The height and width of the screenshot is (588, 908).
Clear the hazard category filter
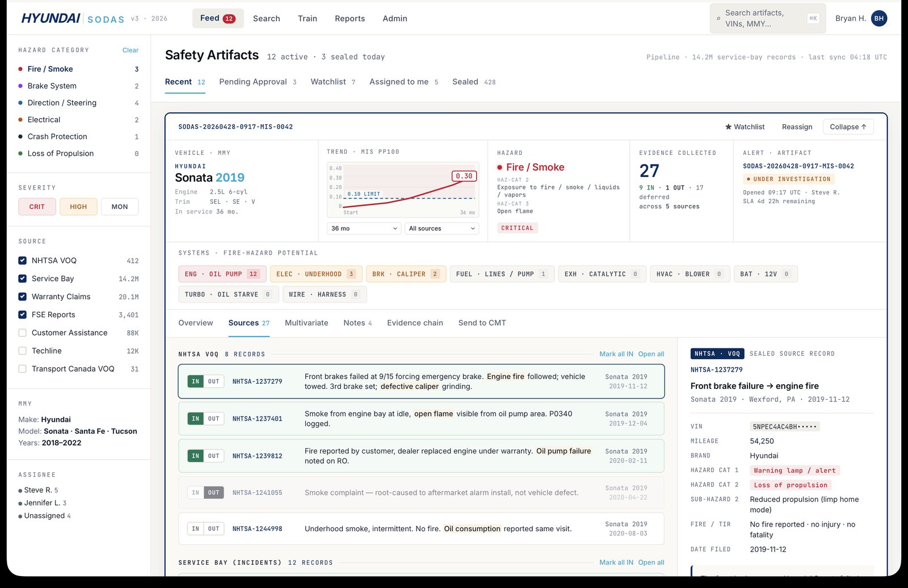pos(131,50)
